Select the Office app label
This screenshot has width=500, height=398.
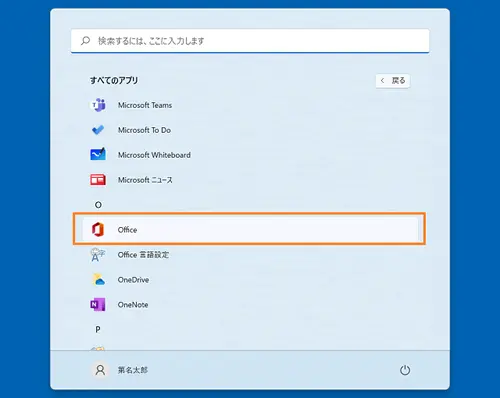pyautogui.click(x=127, y=230)
